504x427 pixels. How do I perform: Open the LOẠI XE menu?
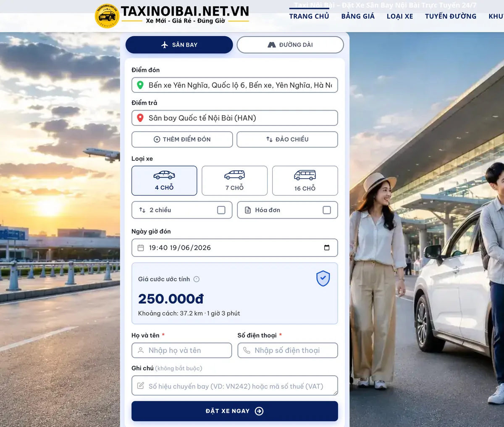(400, 16)
